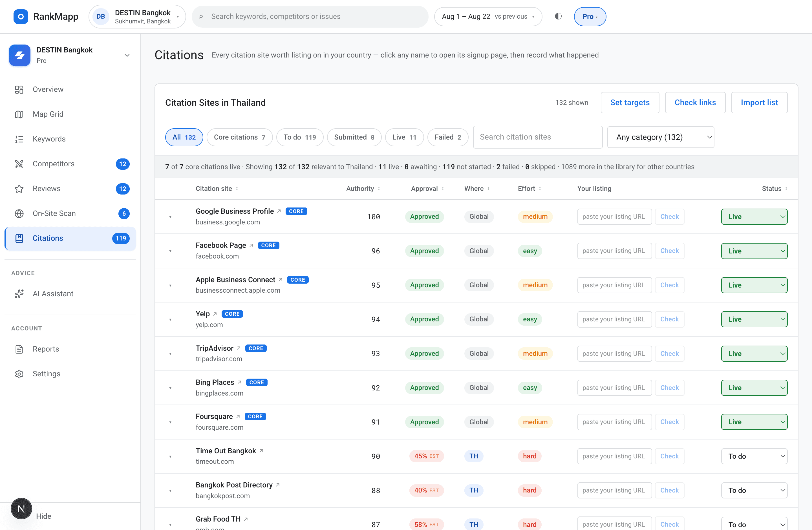The height and width of the screenshot is (530, 812).
Task: Open Facebook Page external link arrow
Action: [x=251, y=245]
